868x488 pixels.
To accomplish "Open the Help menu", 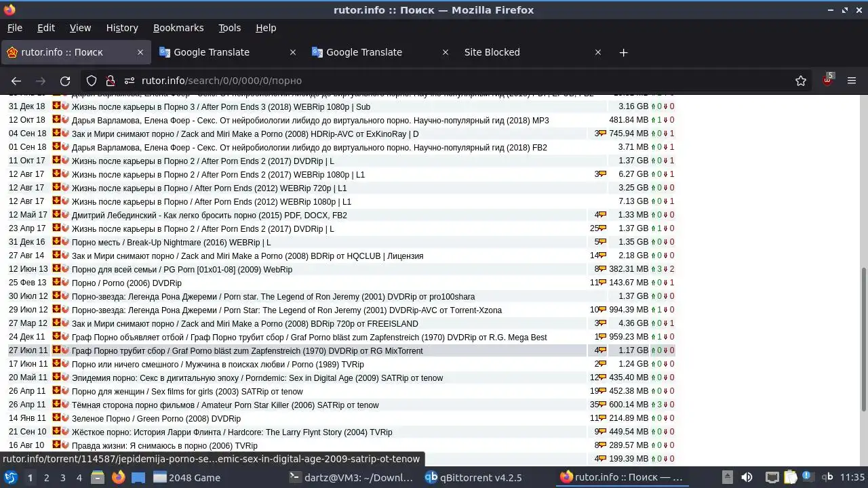I will [266, 28].
